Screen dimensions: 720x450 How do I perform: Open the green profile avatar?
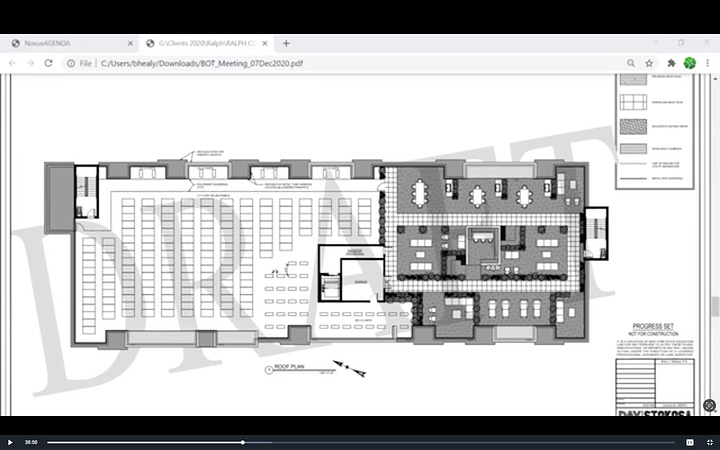tap(690, 63)
